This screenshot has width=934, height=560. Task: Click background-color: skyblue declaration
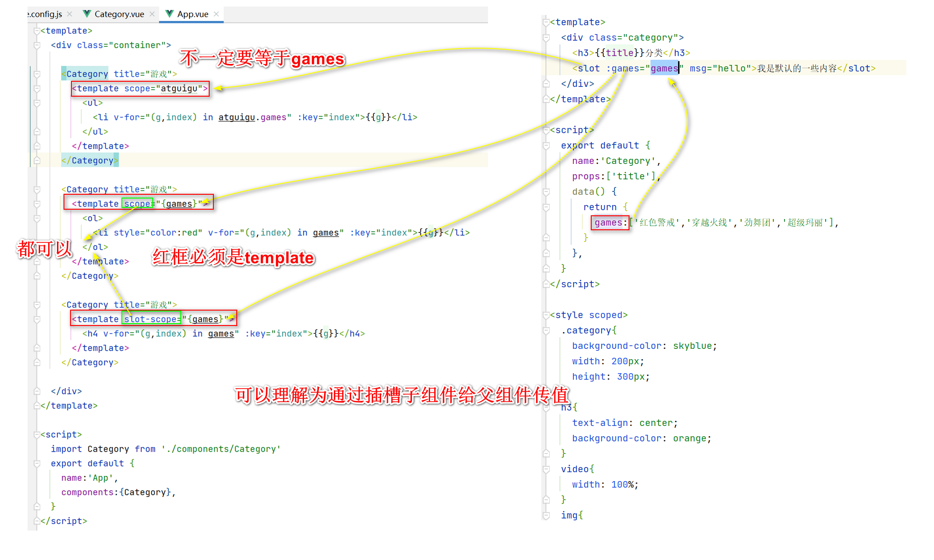click(644, 346)
